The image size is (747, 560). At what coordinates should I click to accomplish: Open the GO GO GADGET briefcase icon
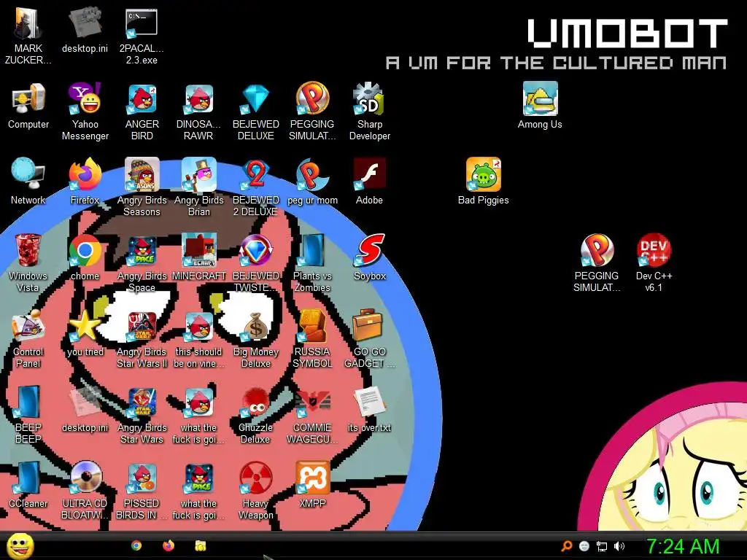click(368, 326)
